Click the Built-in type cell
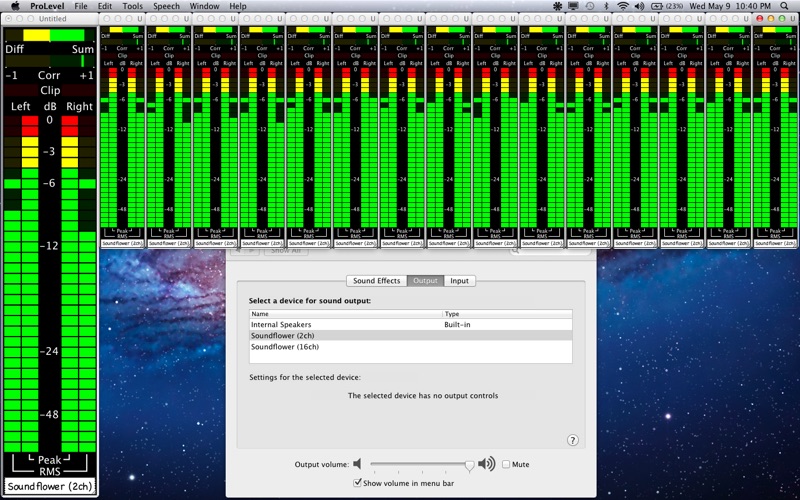800x500 pixels. pos(457,324)
